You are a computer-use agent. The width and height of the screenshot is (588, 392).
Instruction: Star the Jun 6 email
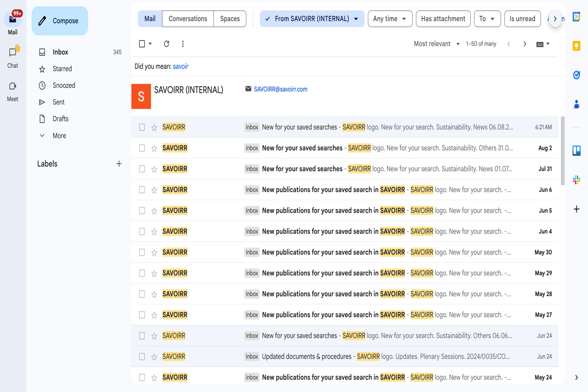click(154, 190)
